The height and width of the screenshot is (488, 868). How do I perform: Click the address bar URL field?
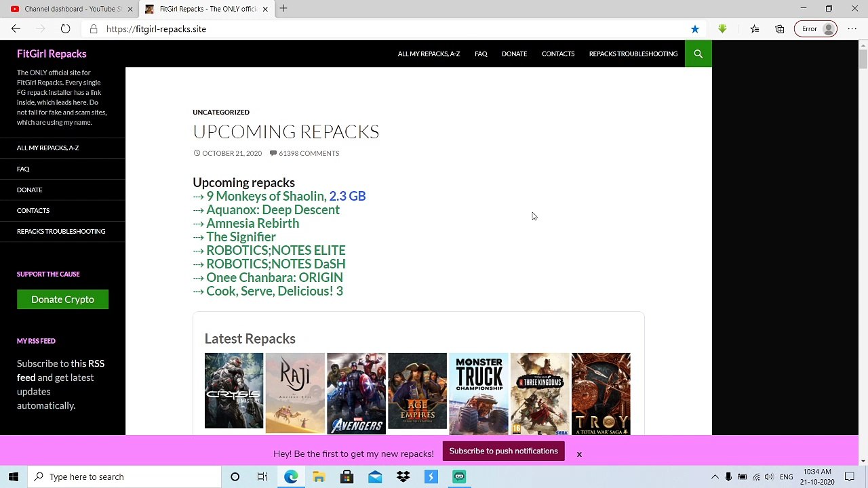[393, 29]
